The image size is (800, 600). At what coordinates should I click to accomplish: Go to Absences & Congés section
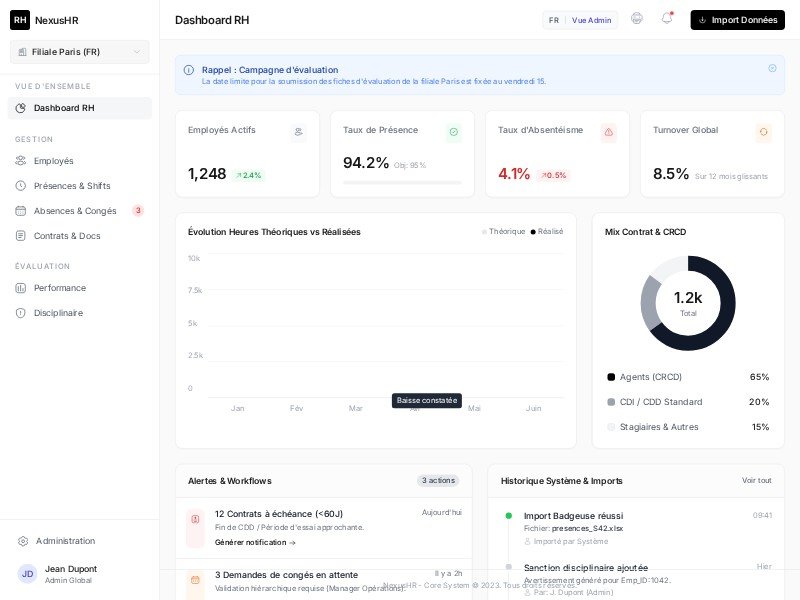[x=75, y=211]
